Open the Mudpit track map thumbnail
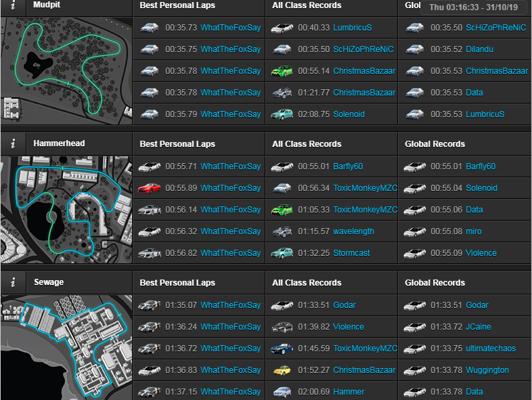Screen dimensions: 532x400 coord(66,71)
